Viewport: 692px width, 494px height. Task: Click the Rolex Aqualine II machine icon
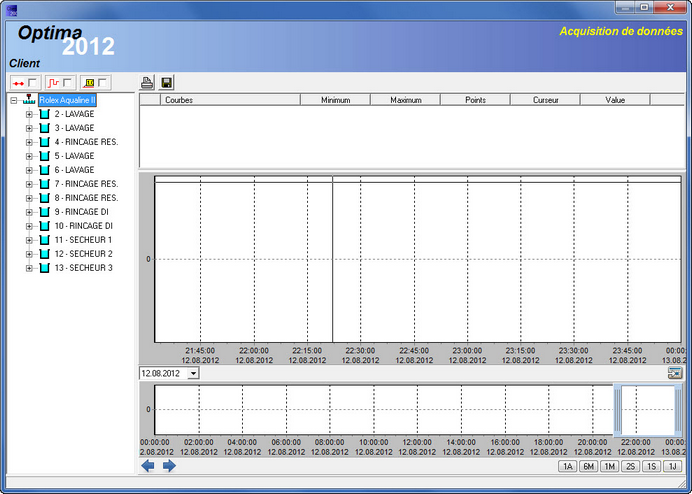click(x=30, y=100)
